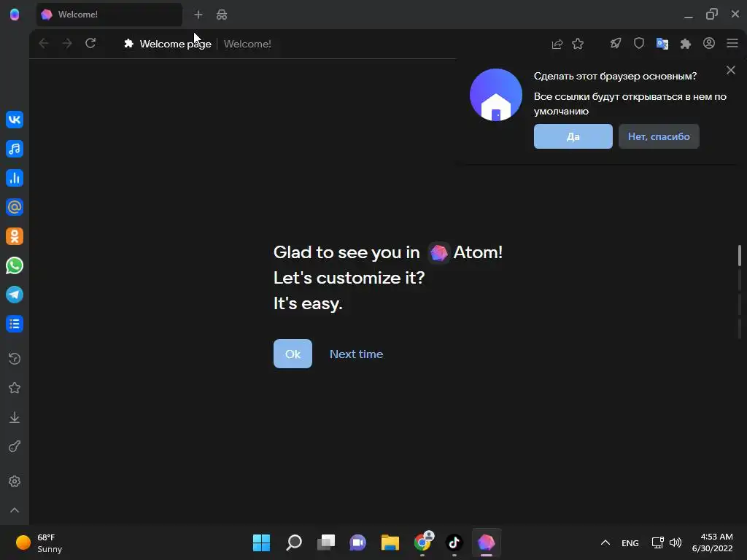Click the Да button
This screenshot has width=747, height=560.
point(573,136)
